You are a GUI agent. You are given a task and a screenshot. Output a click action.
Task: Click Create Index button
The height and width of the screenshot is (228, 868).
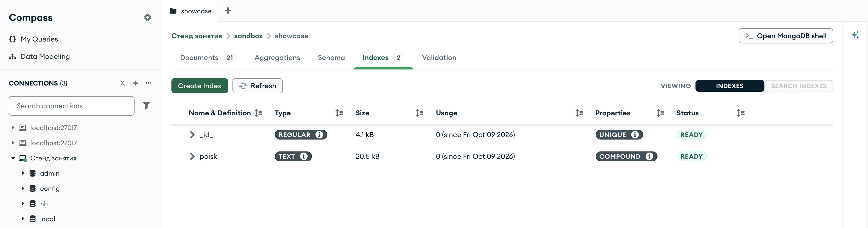[x=199, y=86]
